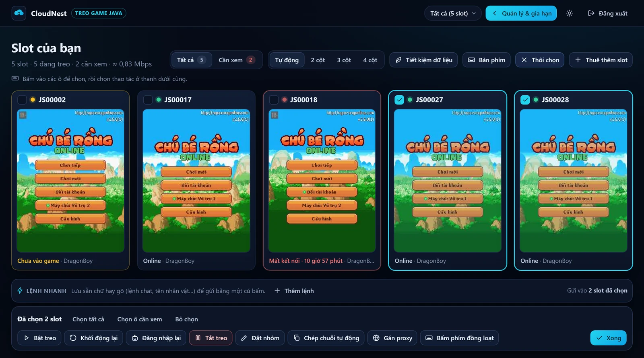Click Tắt treo to stop idling
Image resolution: width=644 pixels, height=358 pixels.
pos(211,338)
